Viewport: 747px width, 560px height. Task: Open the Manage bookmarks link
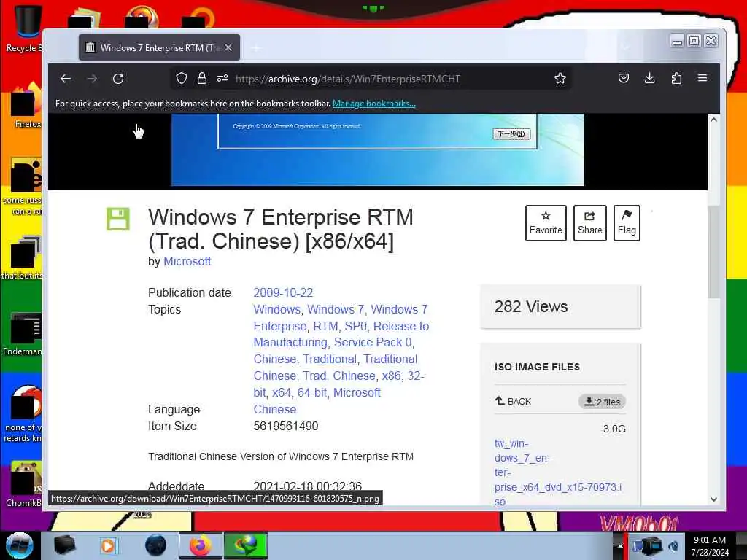[374, 104]
